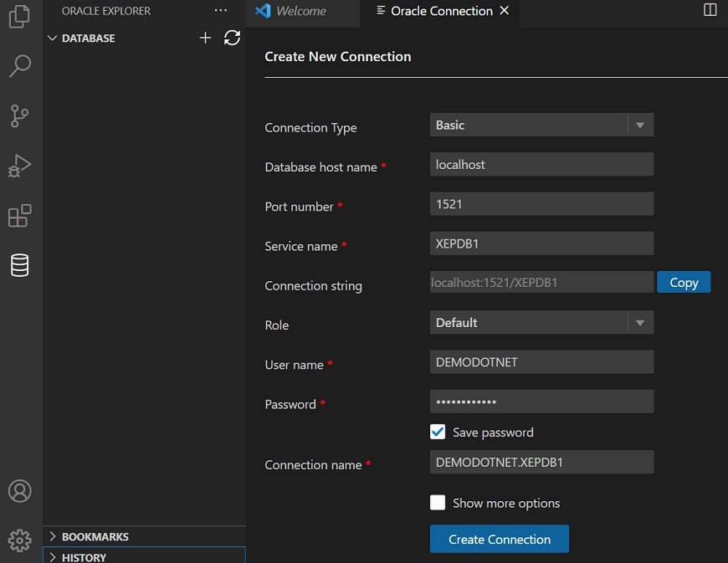Open the Explorer files icon in activity bar
The height and width of the screenshot is (563, 728).
point(19,17)
